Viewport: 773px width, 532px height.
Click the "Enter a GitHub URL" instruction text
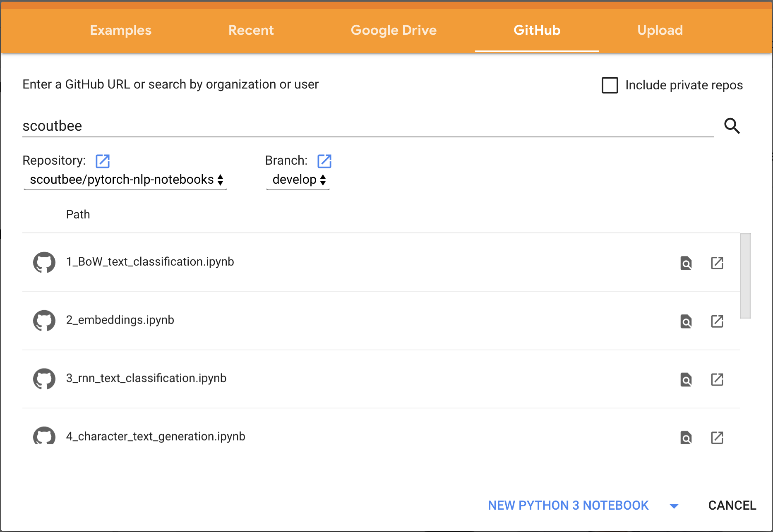pyautogui.click(x=170, y=84)
